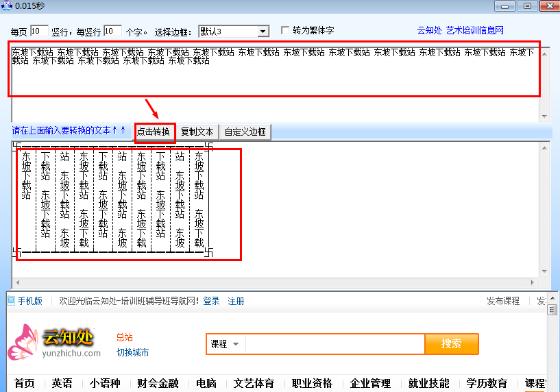Click the 发布课程 link

[503, 302]
